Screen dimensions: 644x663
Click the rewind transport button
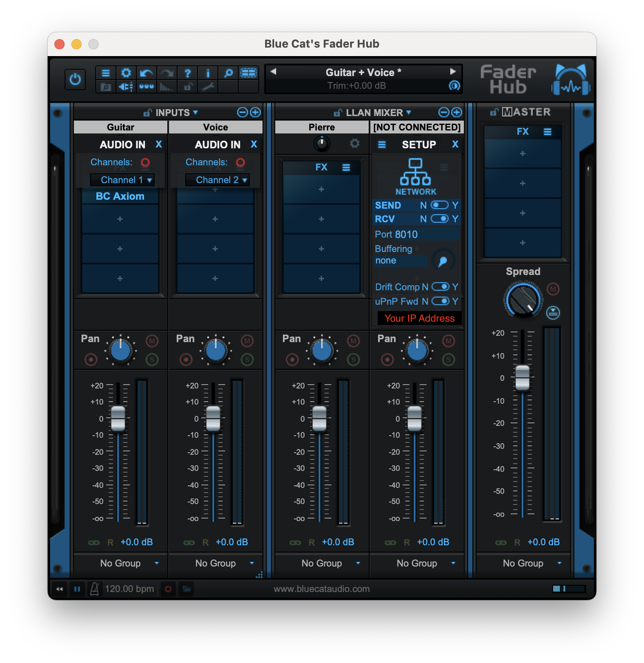59,589
